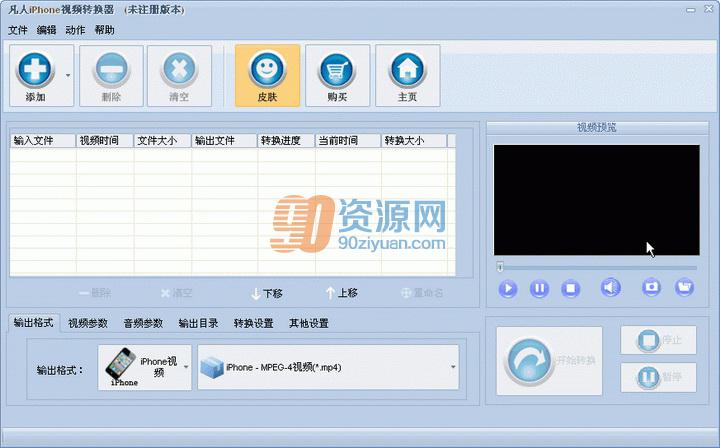Click the 清空 button below the file list
The height and width of the screenshot is (448, 720).
click(177, 293)
